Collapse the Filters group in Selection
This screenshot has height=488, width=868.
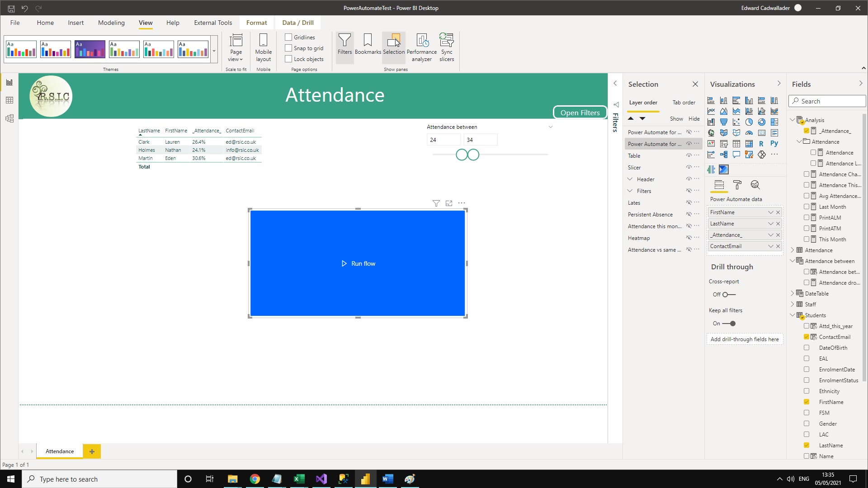(x=630, y=191)
